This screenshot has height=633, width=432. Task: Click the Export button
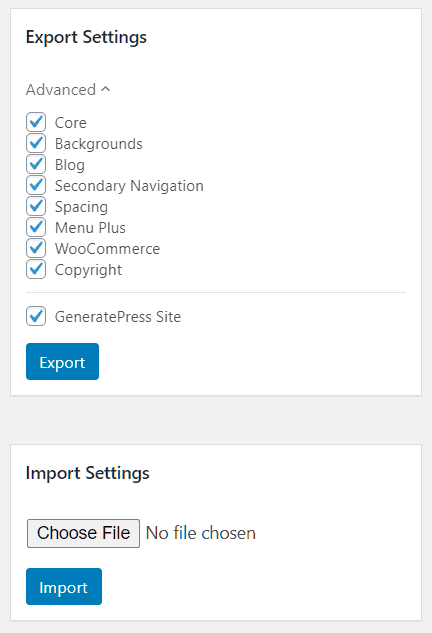(x=63, y=361)
